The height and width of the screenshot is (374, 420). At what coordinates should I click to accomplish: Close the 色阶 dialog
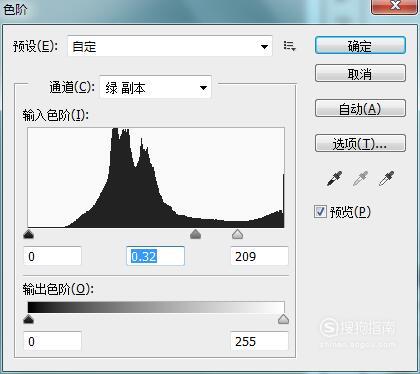click(395, 6)
